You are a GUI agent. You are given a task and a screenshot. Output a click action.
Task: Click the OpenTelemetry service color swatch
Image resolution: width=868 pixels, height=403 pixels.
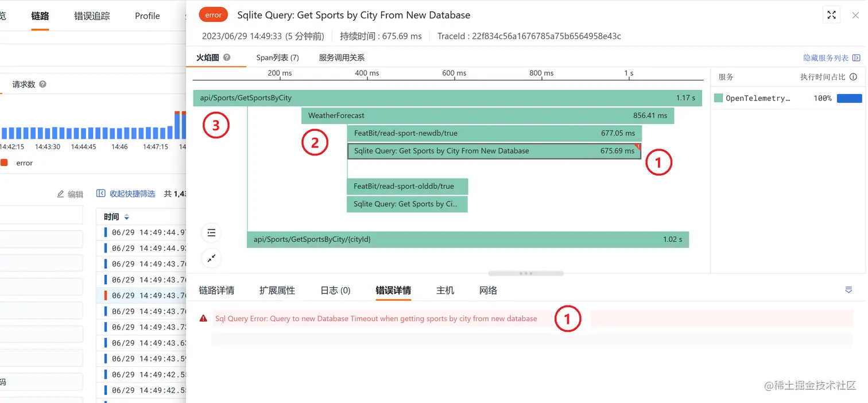pyautogui.click(x=718, y=98)
